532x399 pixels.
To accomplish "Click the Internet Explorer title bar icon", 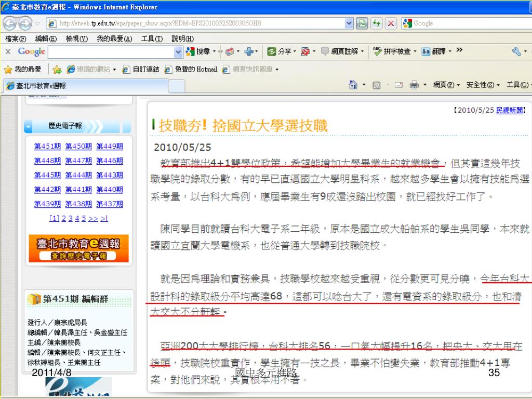I will click(6, 6).
